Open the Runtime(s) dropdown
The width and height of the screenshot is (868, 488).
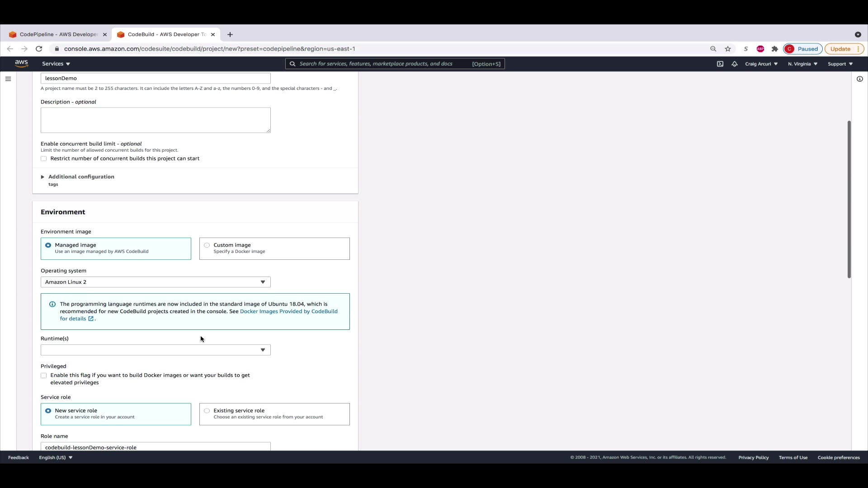(x=156, y=350)
